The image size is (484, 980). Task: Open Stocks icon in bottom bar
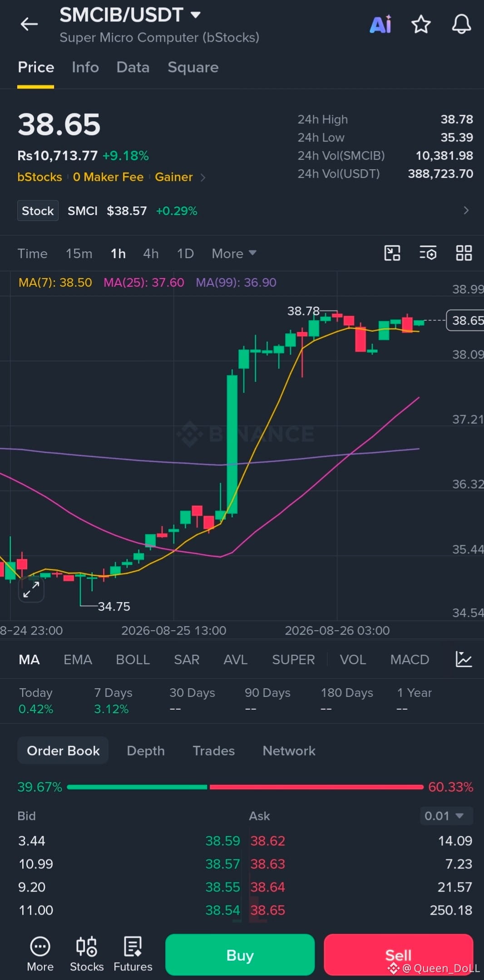coord(87,954)
